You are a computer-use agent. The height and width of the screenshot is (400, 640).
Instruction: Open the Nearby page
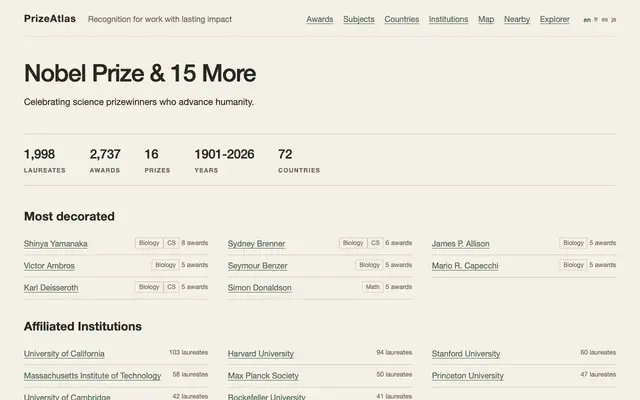(x=517, y=19)
